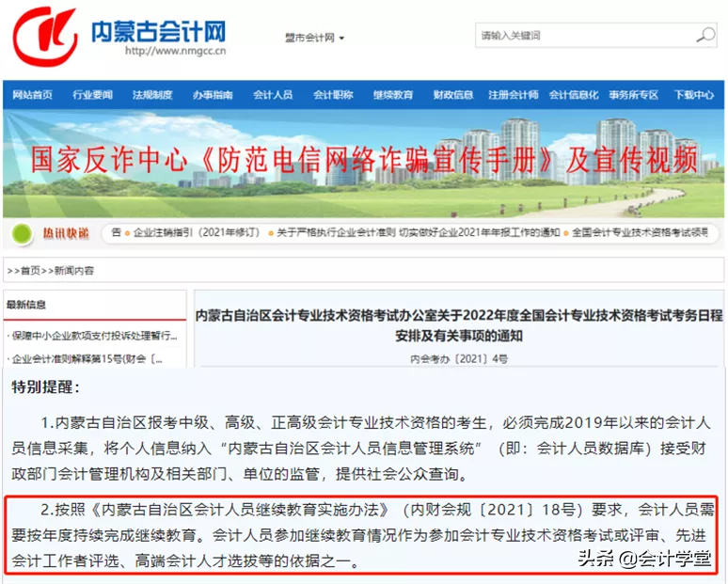Open 网站首页 in the navigation bar
The width and height of the screenshot is (728, 584).
[x=33, y=95]
